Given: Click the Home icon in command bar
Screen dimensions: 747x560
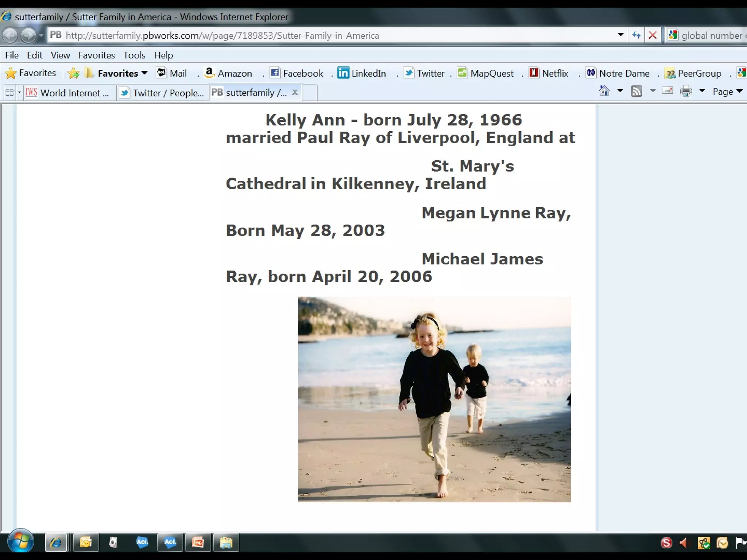Looking at the screenshot, I should (x=604, y=91).
